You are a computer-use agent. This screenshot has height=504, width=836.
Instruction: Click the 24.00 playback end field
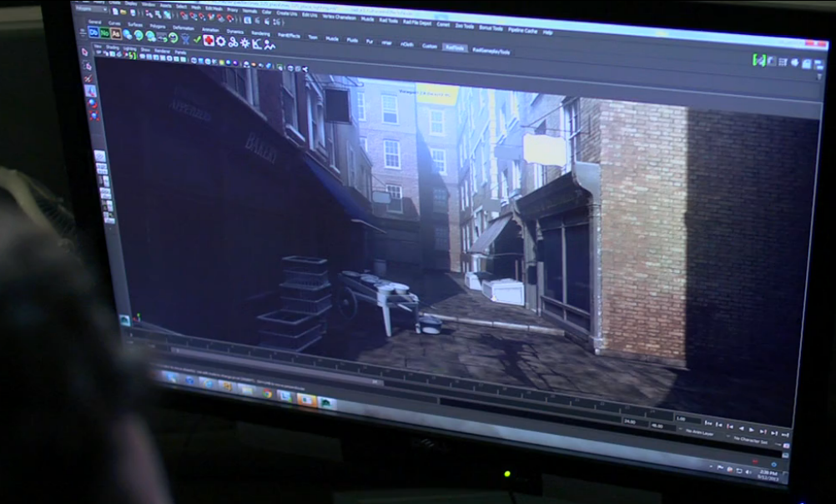tap(636, 422)
